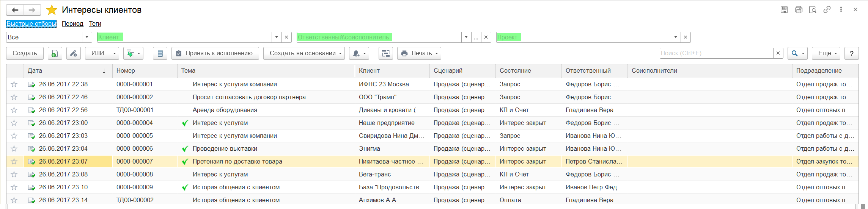Toggle the star for ИФНС 23 Москва row
The height and width of the screenshot is (209, 868).
[14, 84]
